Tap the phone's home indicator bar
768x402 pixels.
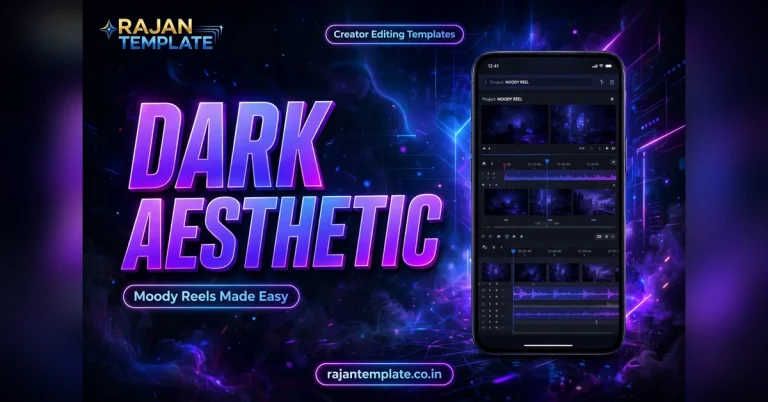point(548,345)
